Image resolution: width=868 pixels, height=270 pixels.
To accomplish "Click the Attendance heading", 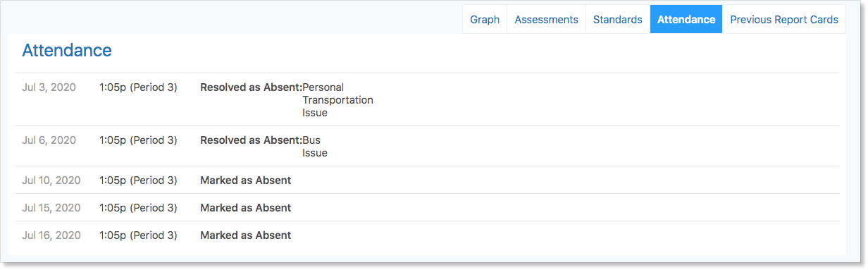I will click(x=67, y=51).
